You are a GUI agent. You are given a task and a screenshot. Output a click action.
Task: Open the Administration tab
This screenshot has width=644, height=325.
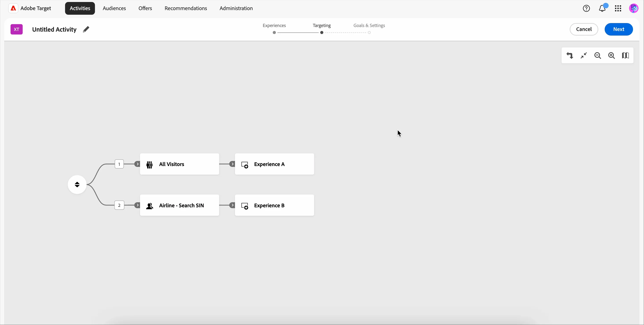point(236,9)
